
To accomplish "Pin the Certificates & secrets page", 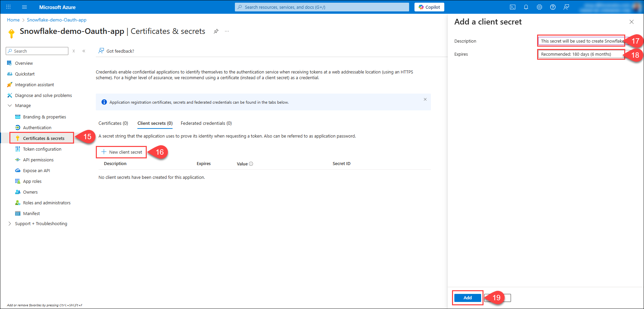I will click(x=216, y=31).
